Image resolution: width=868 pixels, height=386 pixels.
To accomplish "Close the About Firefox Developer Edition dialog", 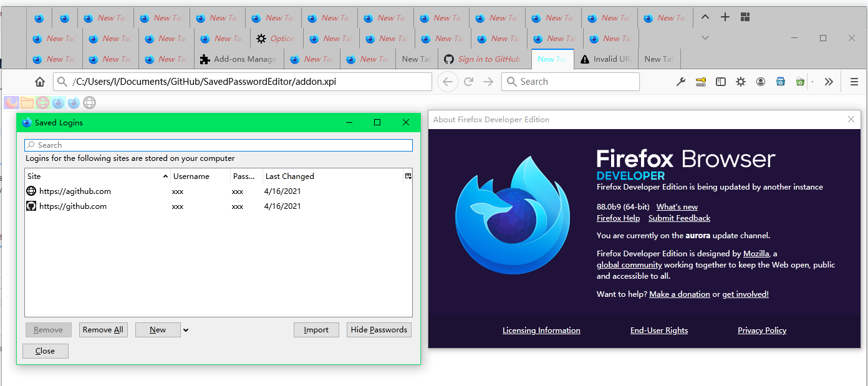I will [852, 119].
